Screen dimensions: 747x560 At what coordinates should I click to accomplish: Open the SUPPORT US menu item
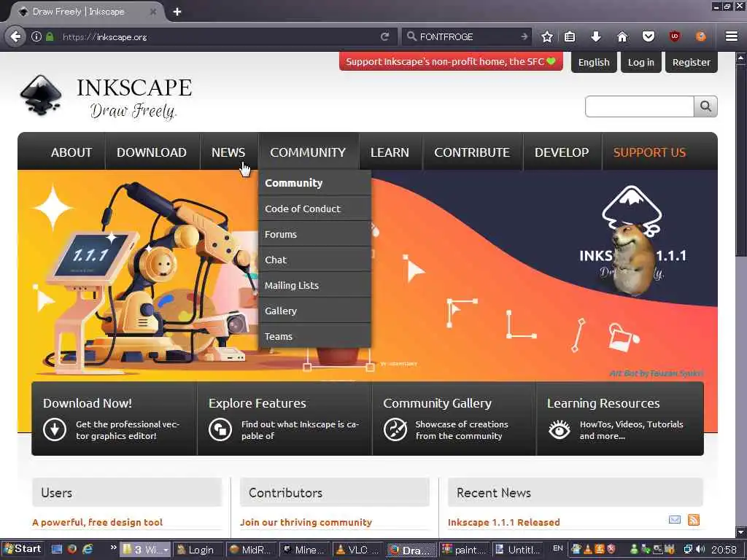649,152
